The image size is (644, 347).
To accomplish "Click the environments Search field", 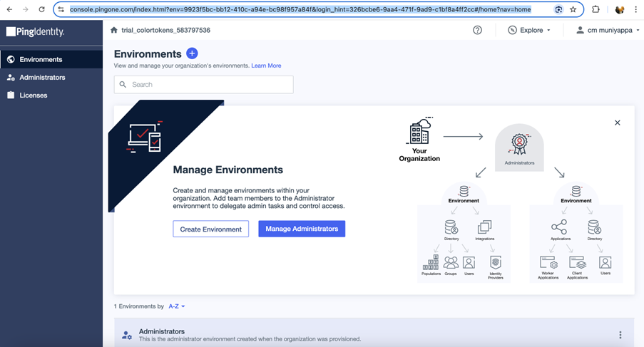I will click(203, 84).
